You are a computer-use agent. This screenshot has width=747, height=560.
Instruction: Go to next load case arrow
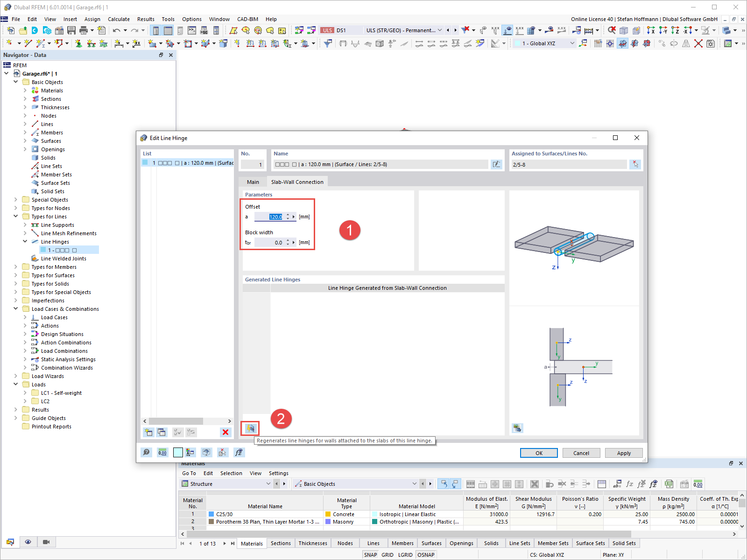[x=455, y=30]
